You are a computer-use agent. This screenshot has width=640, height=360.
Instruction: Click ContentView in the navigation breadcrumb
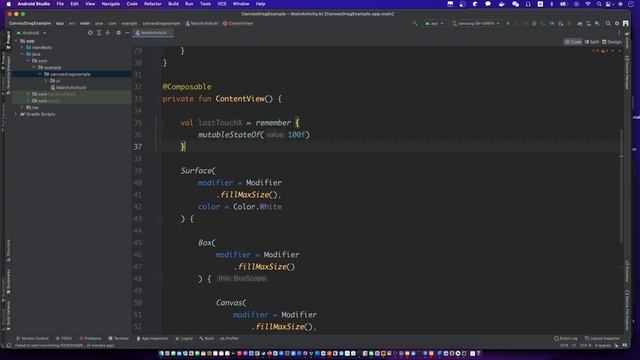pyautogui.click(x=238, y=24)
